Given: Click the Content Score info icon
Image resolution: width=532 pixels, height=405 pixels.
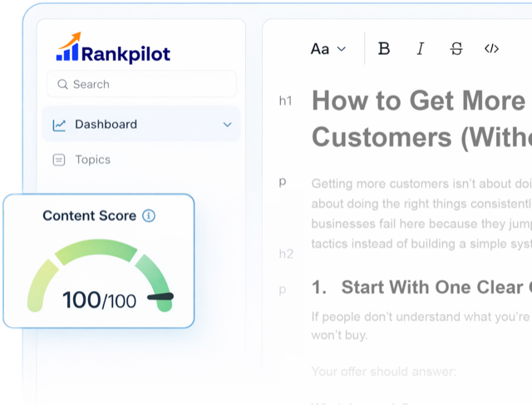Looking at the screenshot, I should (149, 215).
